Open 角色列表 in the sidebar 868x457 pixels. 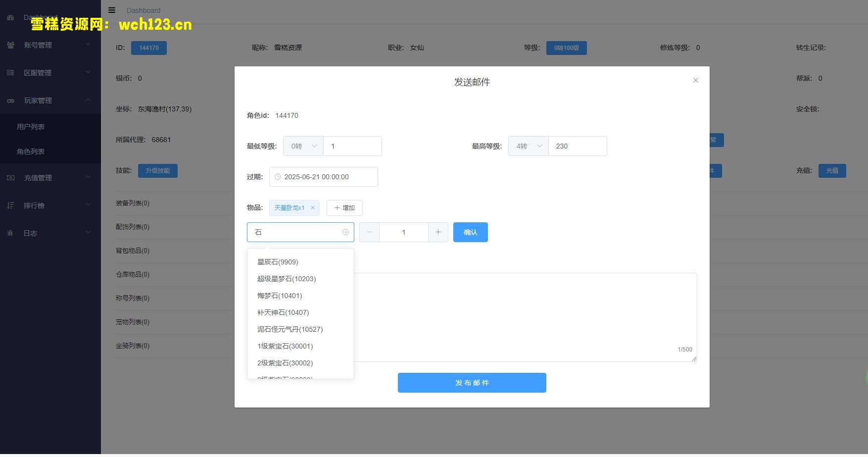pyautogui.click(x=50, y=152)
